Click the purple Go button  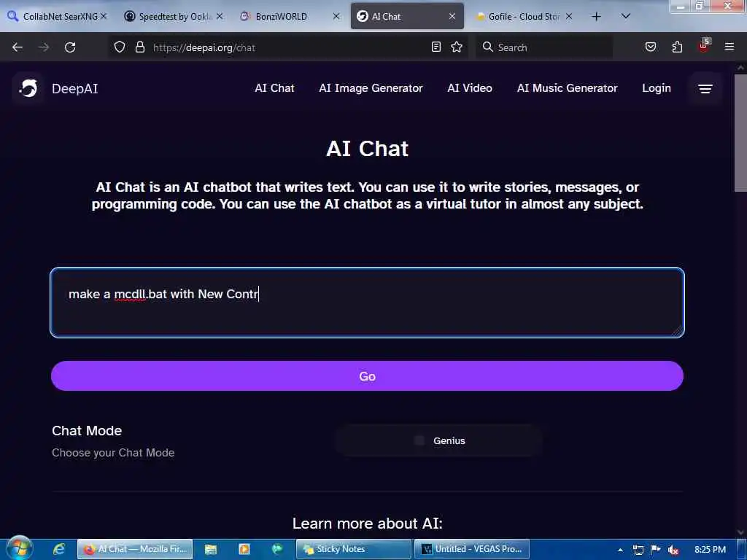[x=367, y=376]
